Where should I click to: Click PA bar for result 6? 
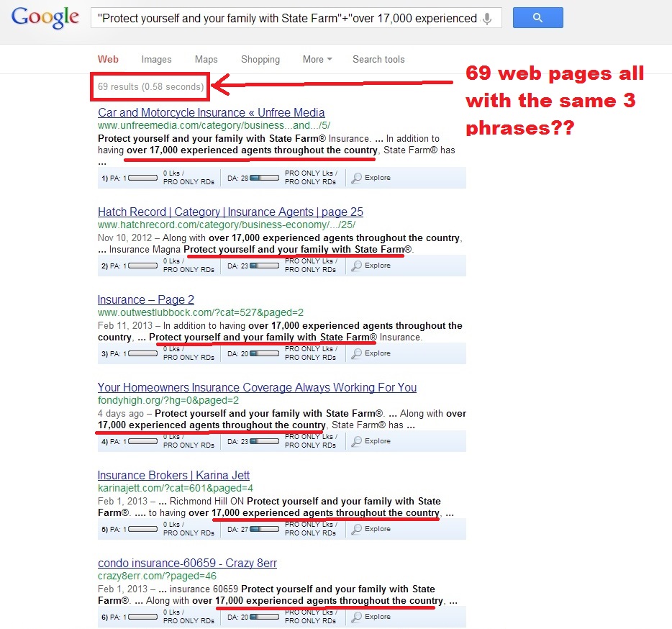[x=142, y=617]
